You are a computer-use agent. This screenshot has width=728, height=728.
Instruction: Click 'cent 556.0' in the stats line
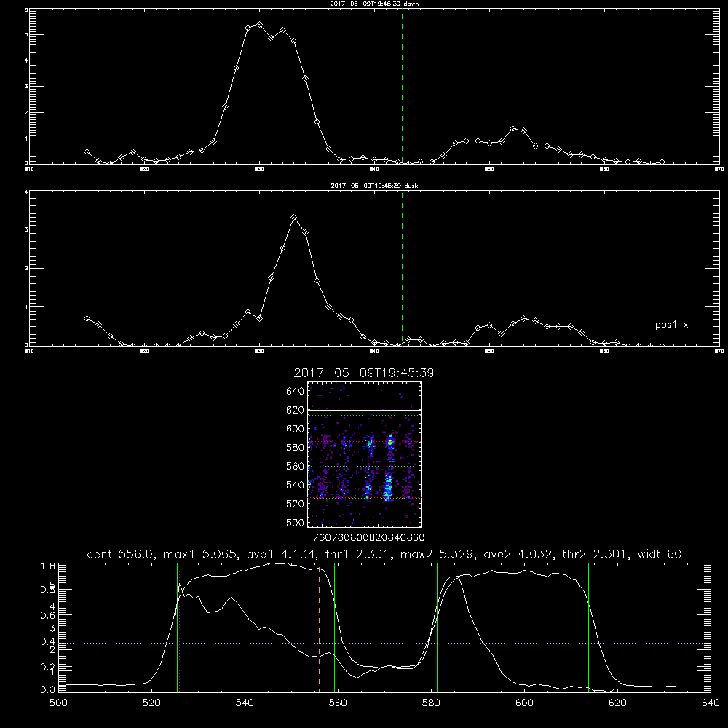click(x=120, y=554)
